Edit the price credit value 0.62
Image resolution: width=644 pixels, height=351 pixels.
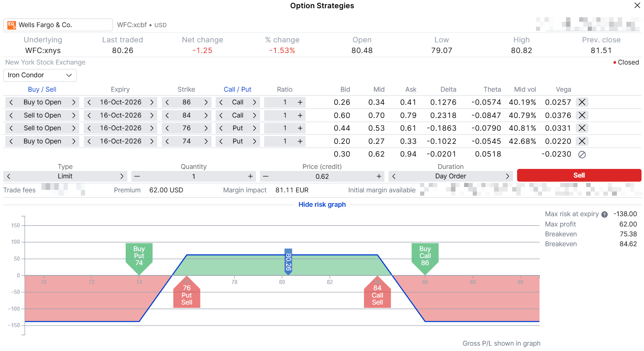(322, 176)
